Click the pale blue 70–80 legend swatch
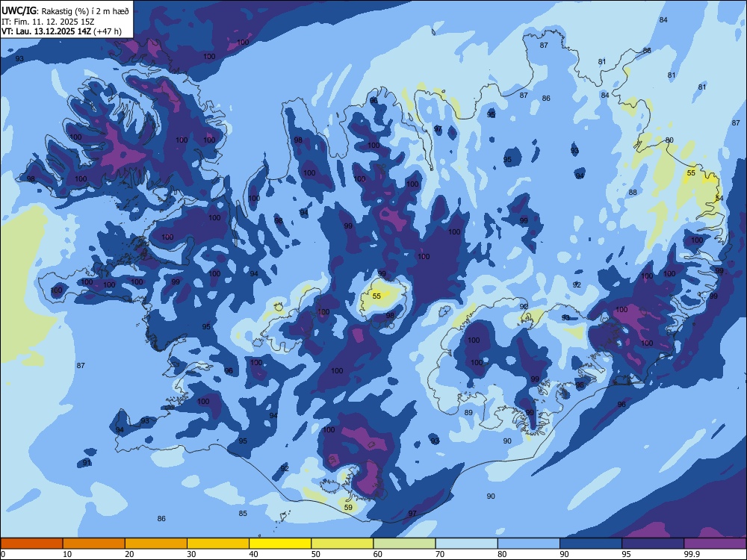747x560 pixels. tap(466, 544)
